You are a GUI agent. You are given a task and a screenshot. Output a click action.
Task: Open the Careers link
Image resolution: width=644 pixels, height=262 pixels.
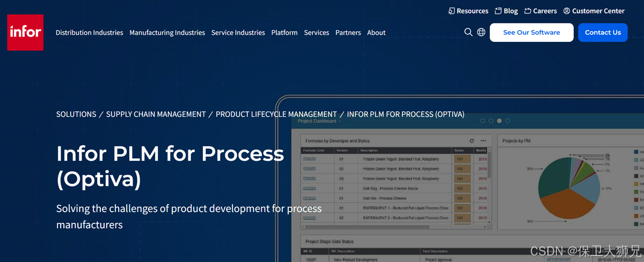(540, 11)
